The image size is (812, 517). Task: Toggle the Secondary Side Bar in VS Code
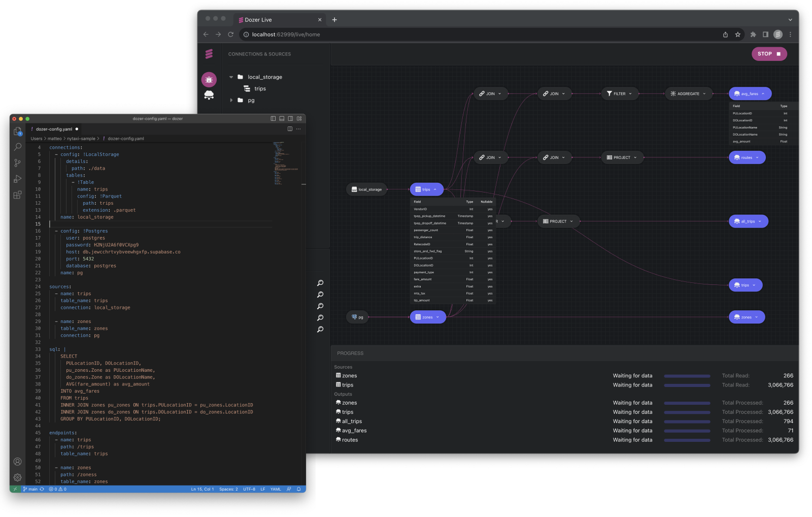coord(290,119)
